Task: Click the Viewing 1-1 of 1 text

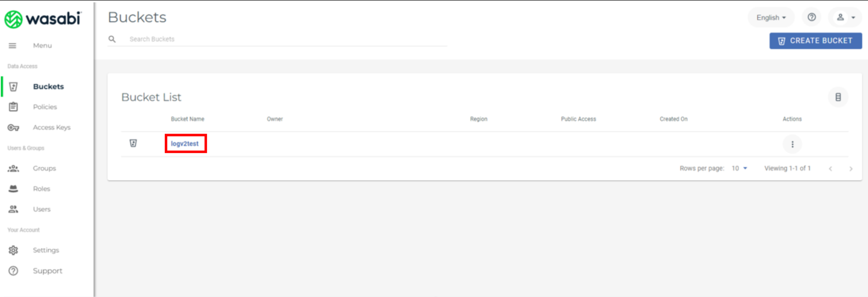Action: tap(788, 168)
